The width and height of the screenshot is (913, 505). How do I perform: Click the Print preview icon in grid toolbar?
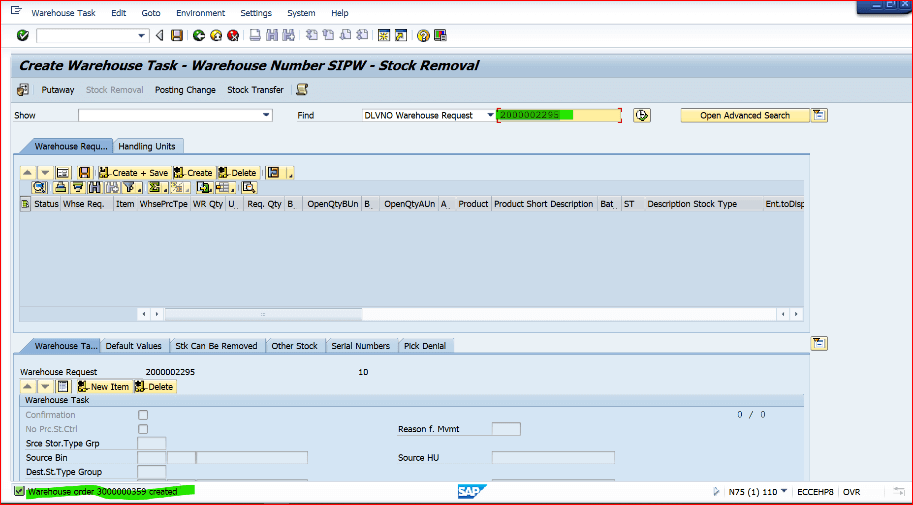pos(249,188)
